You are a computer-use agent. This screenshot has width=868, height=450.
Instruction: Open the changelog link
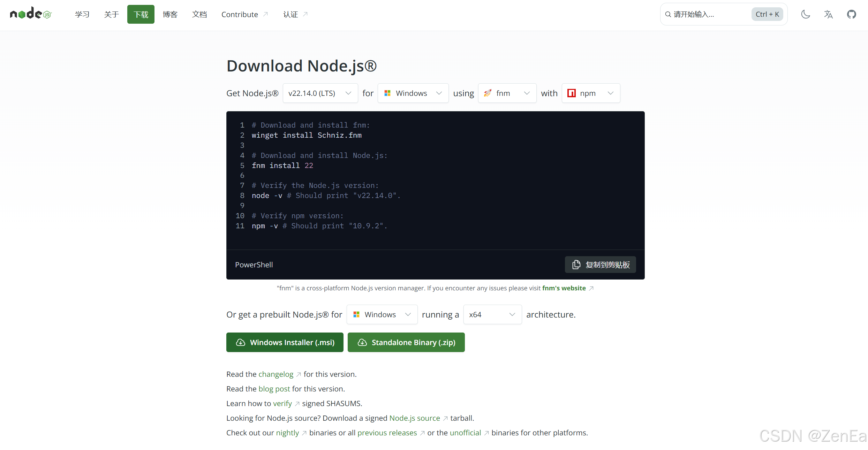276,374
